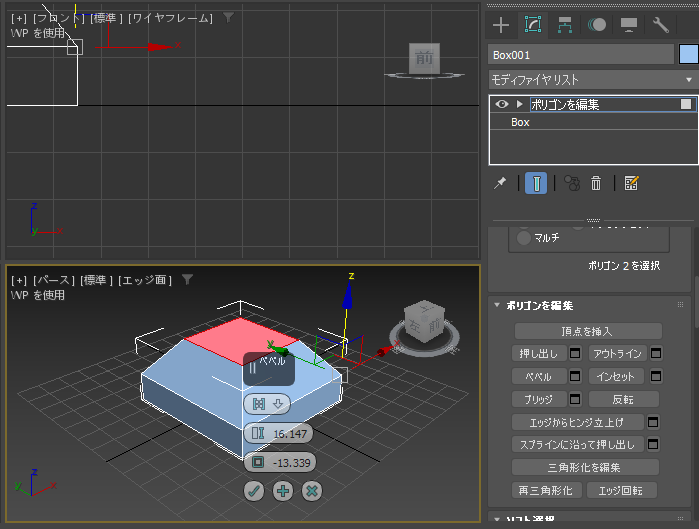Open the Utilities wrench tab

[x=661, y=25]
